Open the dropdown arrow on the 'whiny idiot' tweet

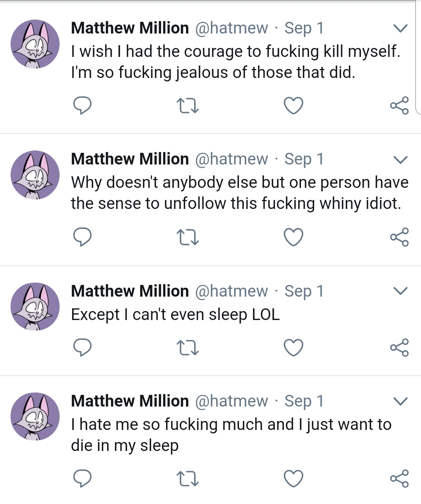pos(400,159)
